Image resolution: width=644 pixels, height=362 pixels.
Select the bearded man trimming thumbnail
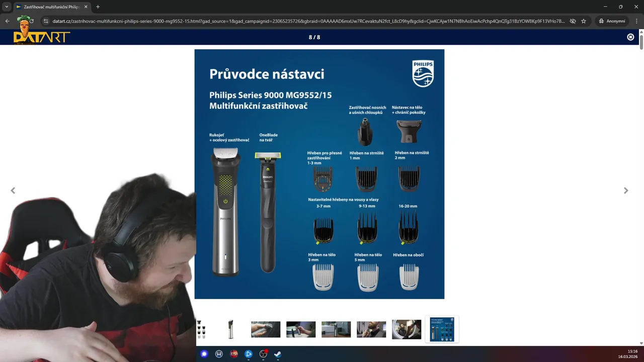point(371,329)
